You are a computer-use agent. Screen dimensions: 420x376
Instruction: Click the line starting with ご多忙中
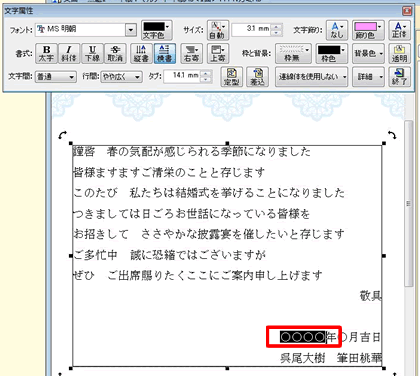(x=169, y=255)
